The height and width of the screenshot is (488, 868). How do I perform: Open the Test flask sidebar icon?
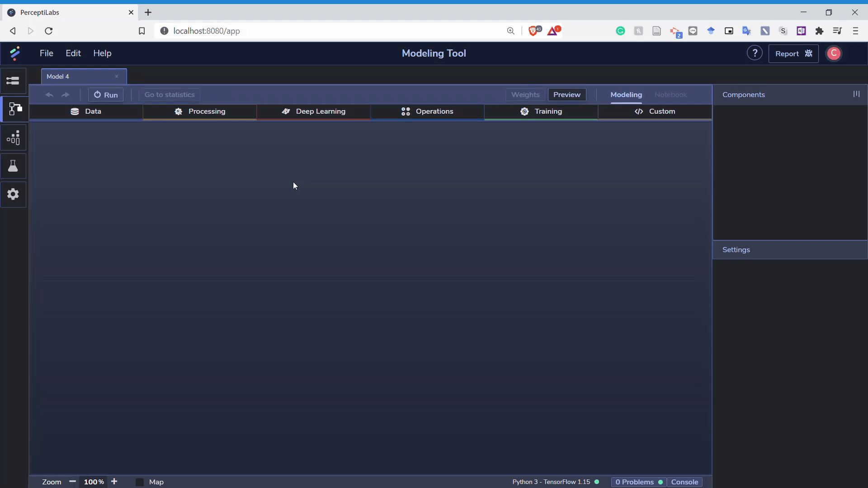click(13, 166)
